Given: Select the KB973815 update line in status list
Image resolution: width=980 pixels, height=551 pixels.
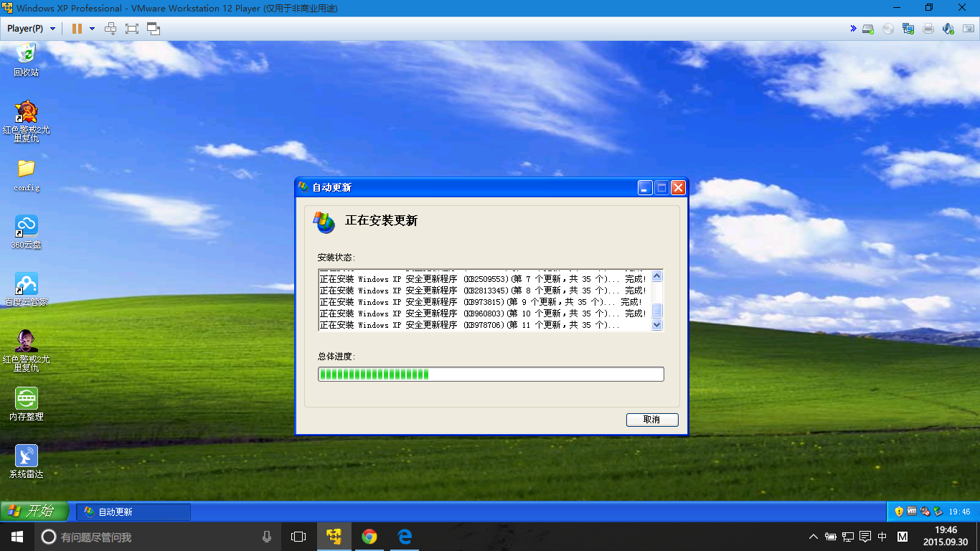Looking at the screenshot, I should coord(481,302).
